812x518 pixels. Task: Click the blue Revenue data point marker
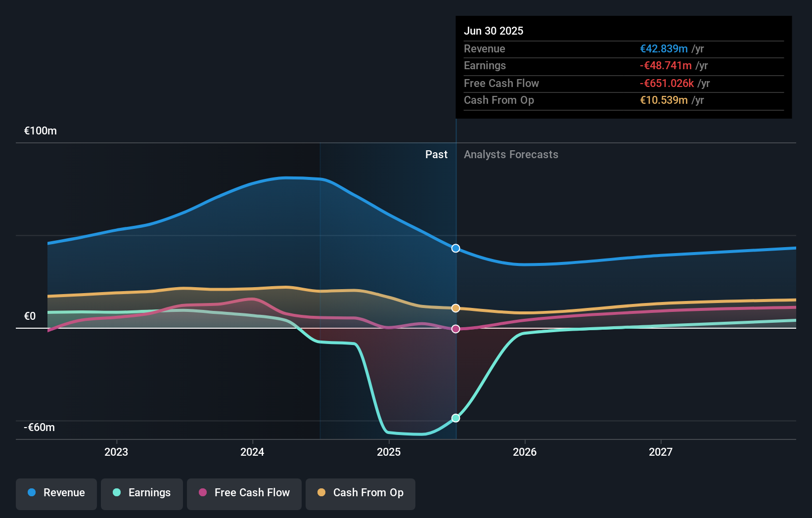tap(455, 248)
